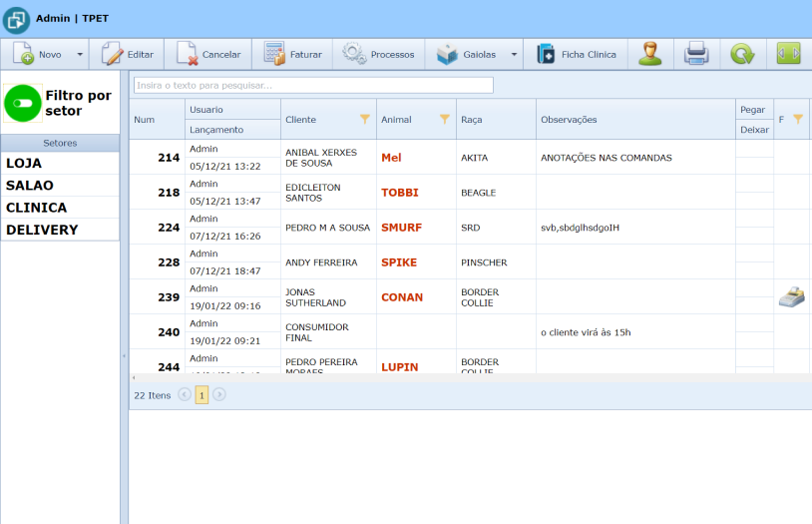Open Processos gears tool
Screen dimensions: 812x524
tap(379, 54)
